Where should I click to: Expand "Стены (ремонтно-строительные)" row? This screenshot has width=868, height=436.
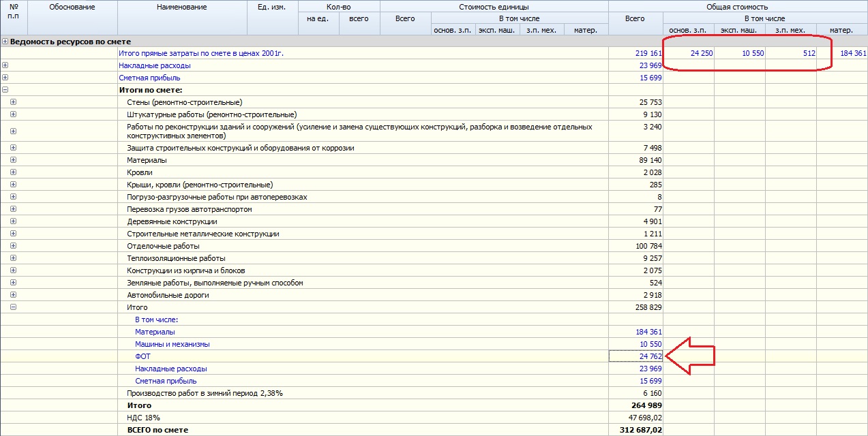tap(13, 102)
